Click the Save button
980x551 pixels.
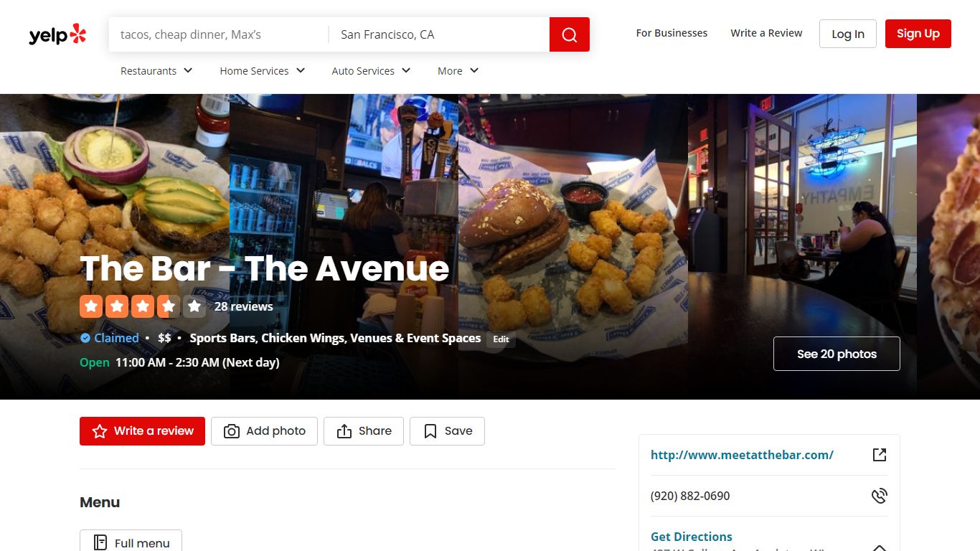click(x=447, y=431)
